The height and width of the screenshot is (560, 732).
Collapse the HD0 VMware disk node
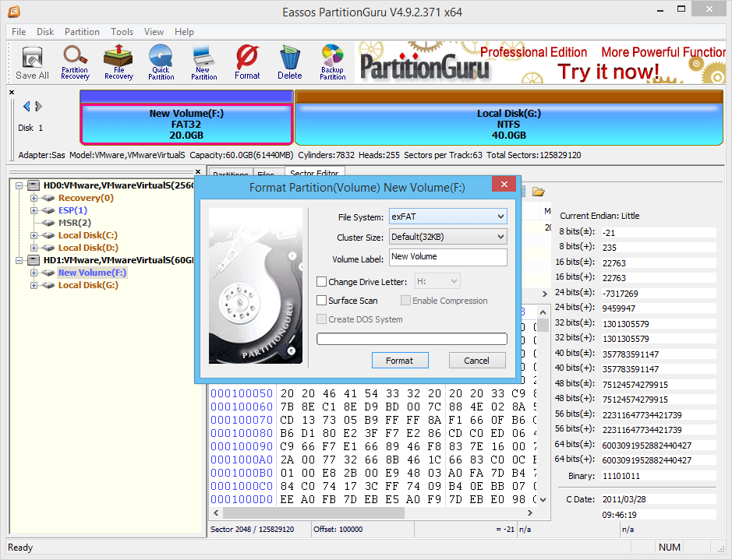[19, 185]
